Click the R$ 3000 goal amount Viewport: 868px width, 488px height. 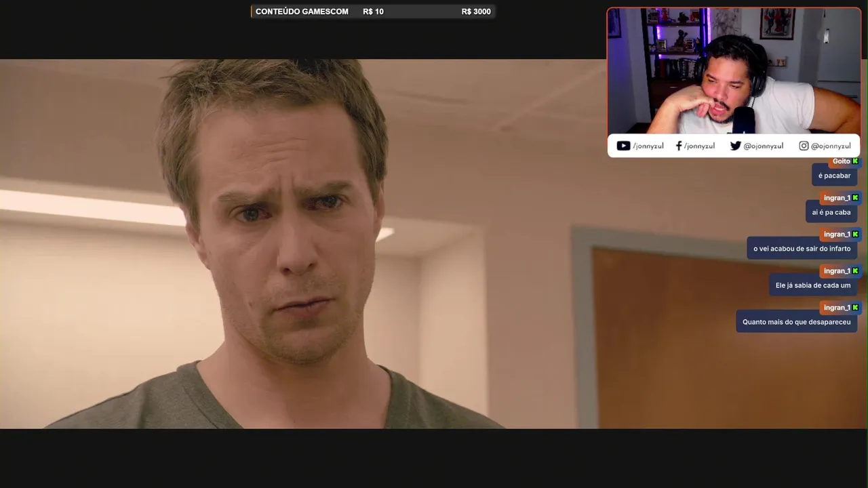(x=476, y=12)
